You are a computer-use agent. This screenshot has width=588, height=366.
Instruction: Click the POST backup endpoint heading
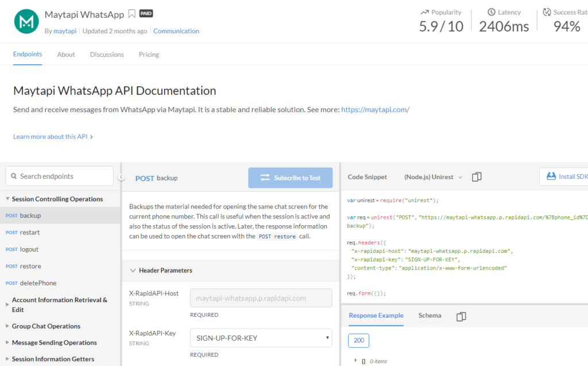click(156, 178)
